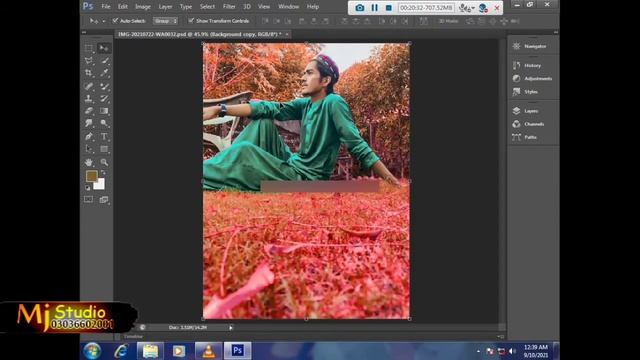Select the Pen tool
The height and width of the screenshot is (360, 640).
[89, 136]
